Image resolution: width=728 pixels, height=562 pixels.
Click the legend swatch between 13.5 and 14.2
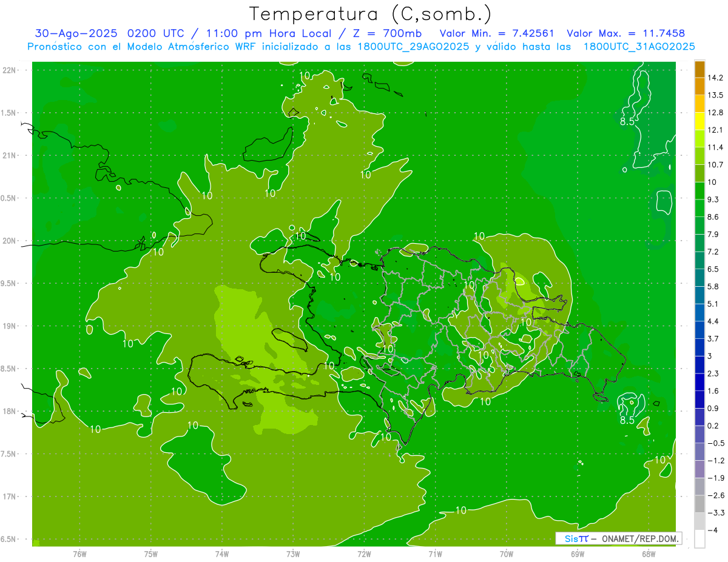[x=699, y=86]
